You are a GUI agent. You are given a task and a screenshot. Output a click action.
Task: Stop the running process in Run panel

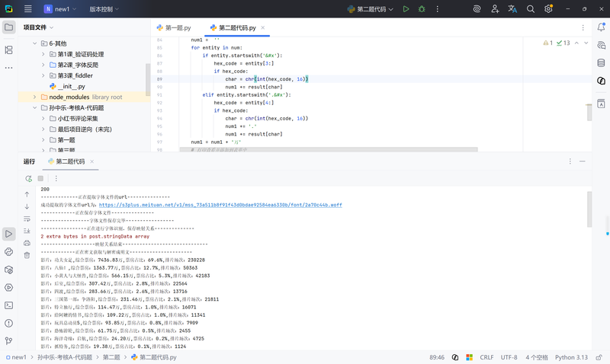pyautogui.click(x=40, y=178)
